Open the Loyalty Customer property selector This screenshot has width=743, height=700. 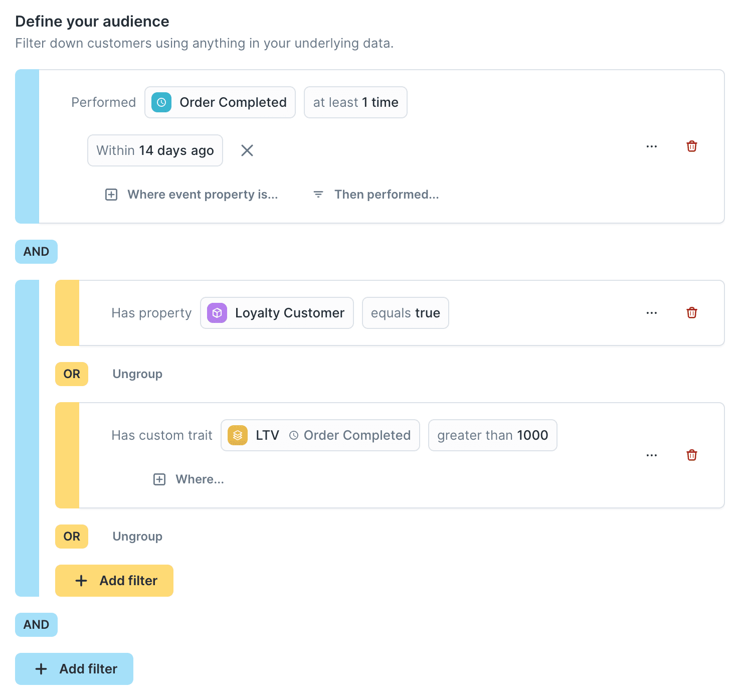tap(277, 313)
